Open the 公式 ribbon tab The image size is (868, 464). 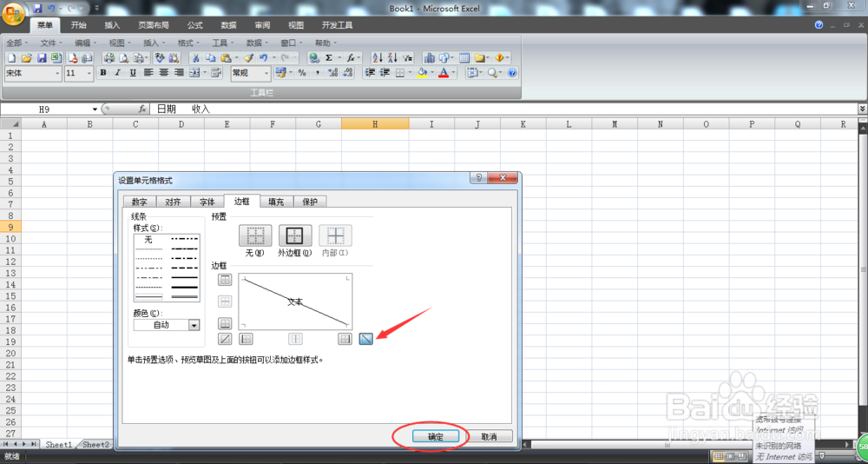pyautogui.click(x=194, y=25)
